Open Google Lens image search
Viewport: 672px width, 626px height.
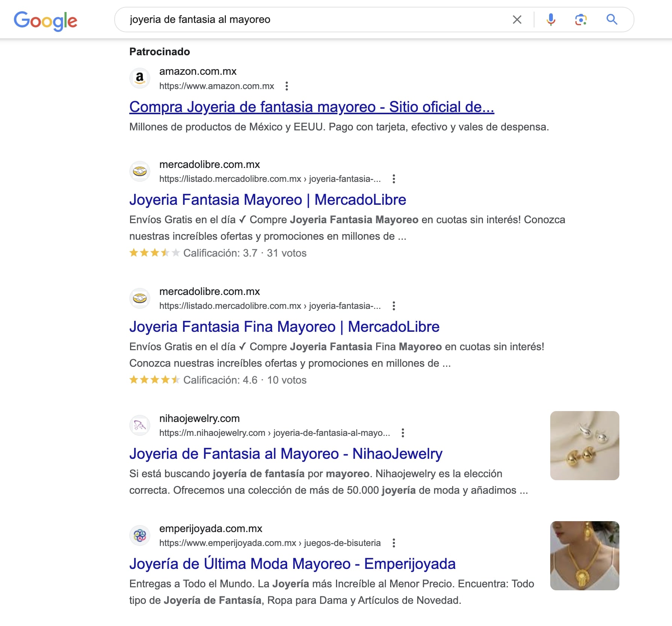click(581, 20)
